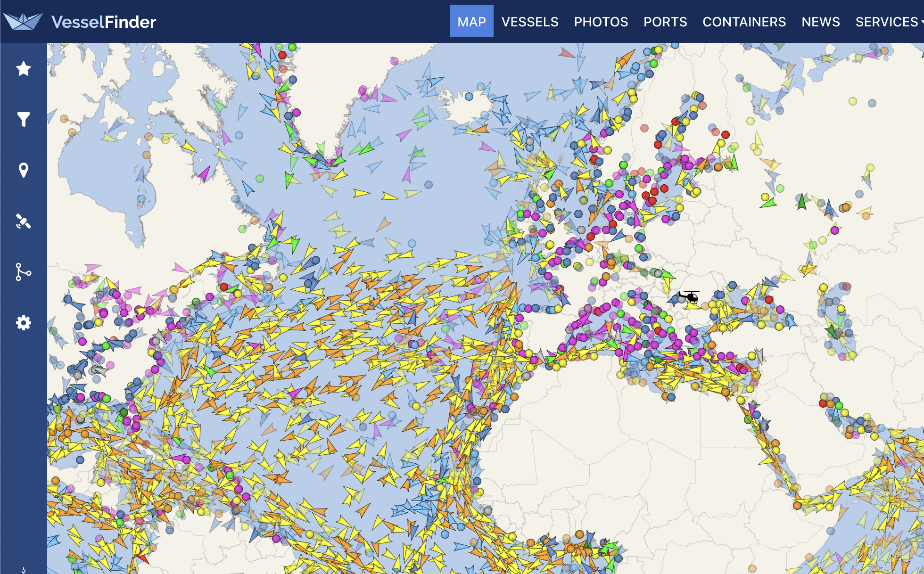Click the blue circle marker near Iceland
Viewport: 924px width, 574px height.
click(469, 96)
